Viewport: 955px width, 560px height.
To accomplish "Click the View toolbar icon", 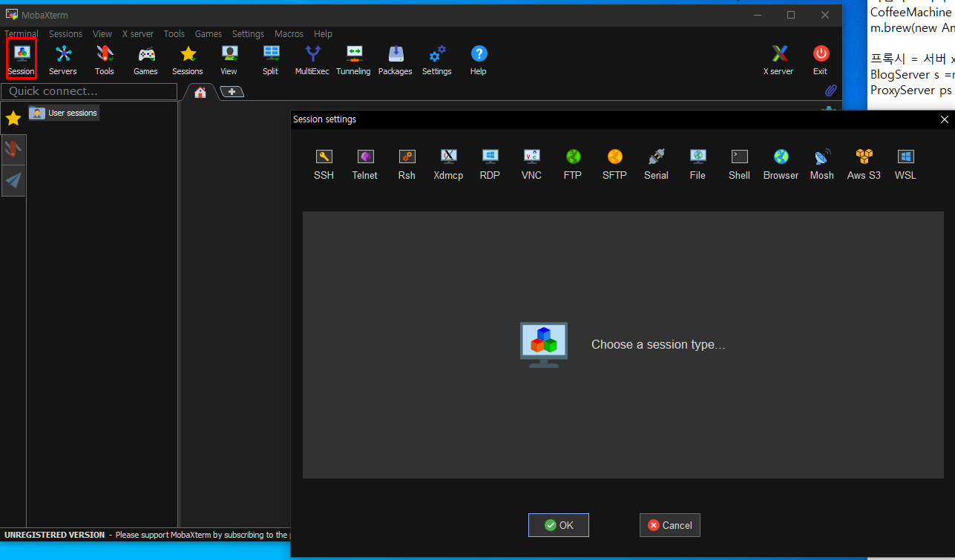I will 229,59.
